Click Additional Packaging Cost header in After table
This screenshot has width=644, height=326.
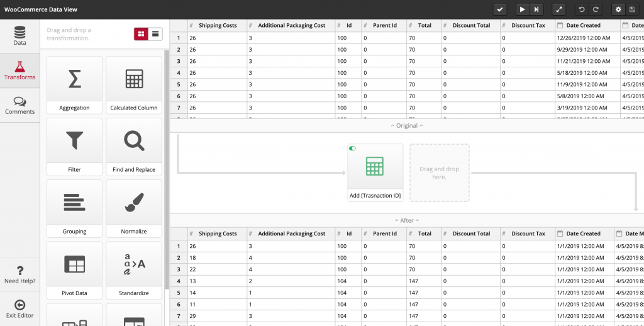291,233
